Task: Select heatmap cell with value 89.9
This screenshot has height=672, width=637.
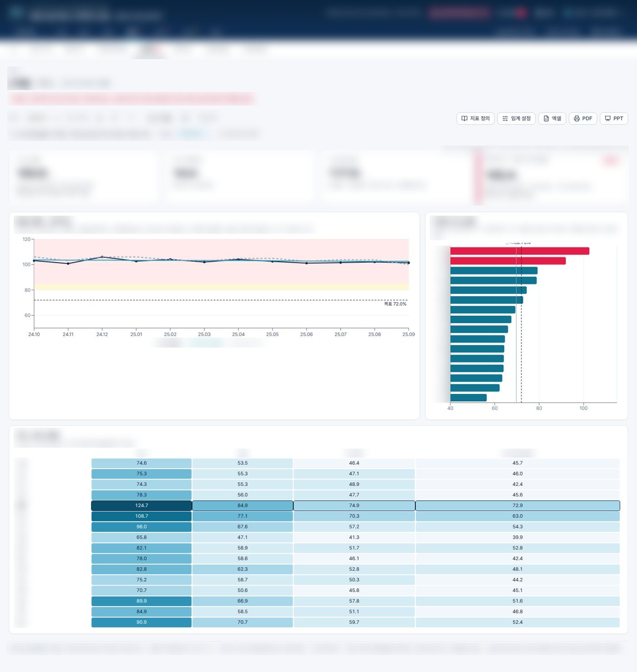Action: [142, 601]
